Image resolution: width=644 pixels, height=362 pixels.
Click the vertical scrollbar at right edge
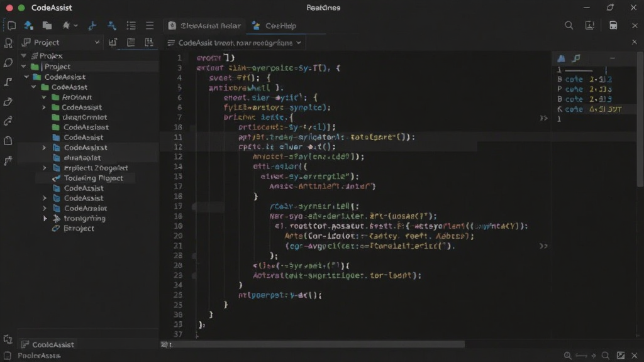(x=640, y=119)
